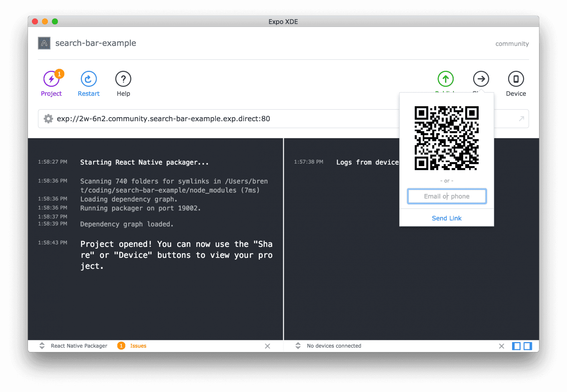Click the "Loading dependency graph." log line
This screenshot has height=392, width=567.
point(129,199)
